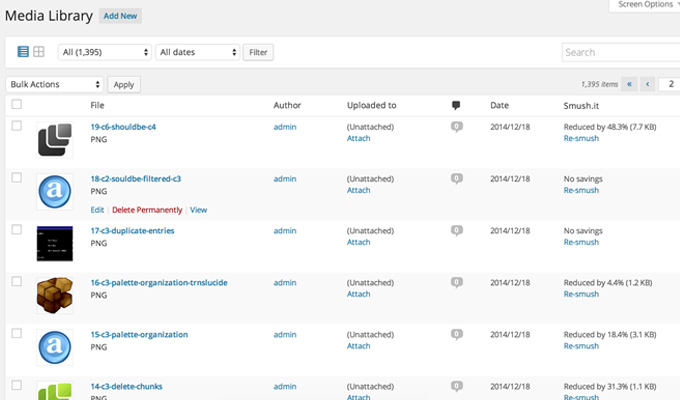Click the Filter button
This screenshot has width=680, height=400.
click(x=258, y=52)
